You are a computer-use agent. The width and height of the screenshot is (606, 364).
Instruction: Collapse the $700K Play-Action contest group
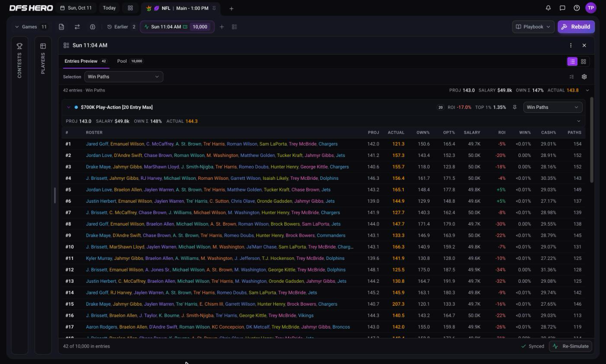point(68,107)
